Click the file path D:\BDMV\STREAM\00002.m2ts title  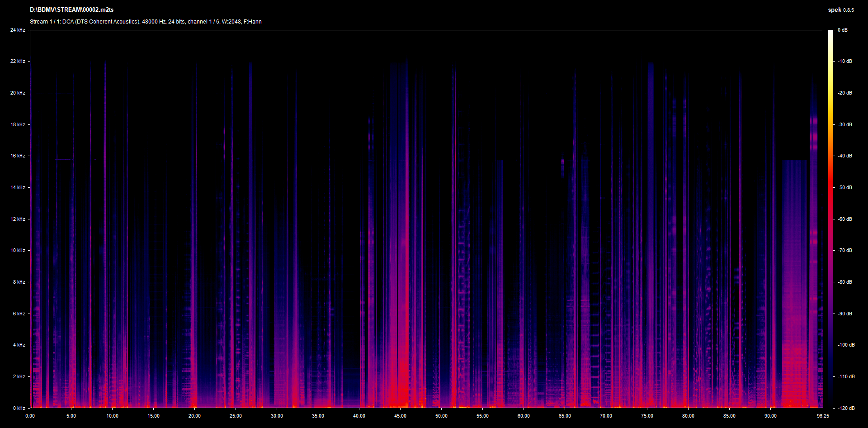point(71,10)
